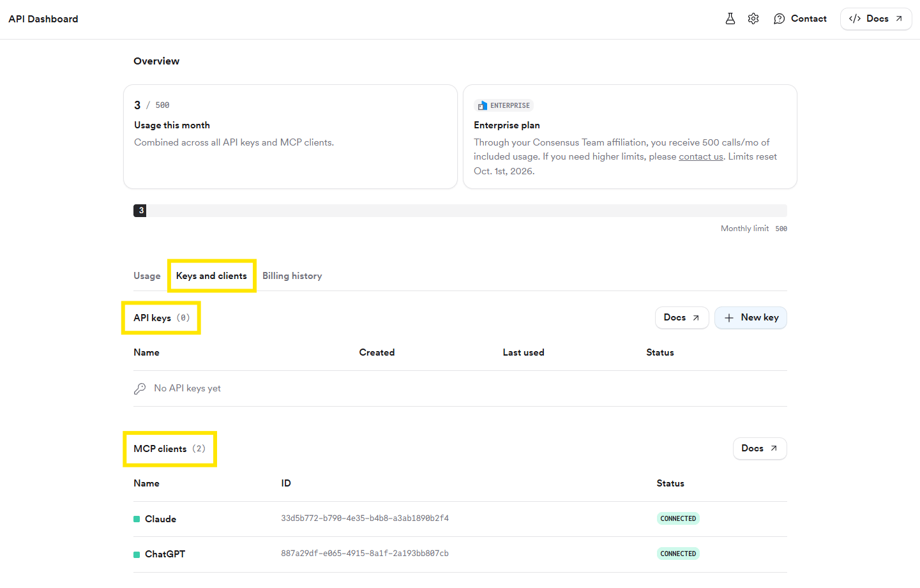920x588 pixels.
Task: Click the MCP clients Name column header
Action: click(x=146, y=483)
